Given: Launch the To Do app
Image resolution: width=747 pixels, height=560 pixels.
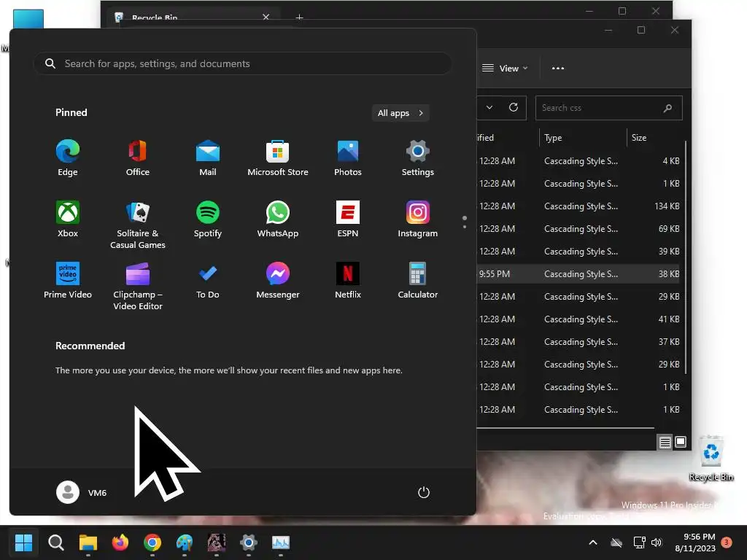Looking at the screenshot, I should (208, 281).
